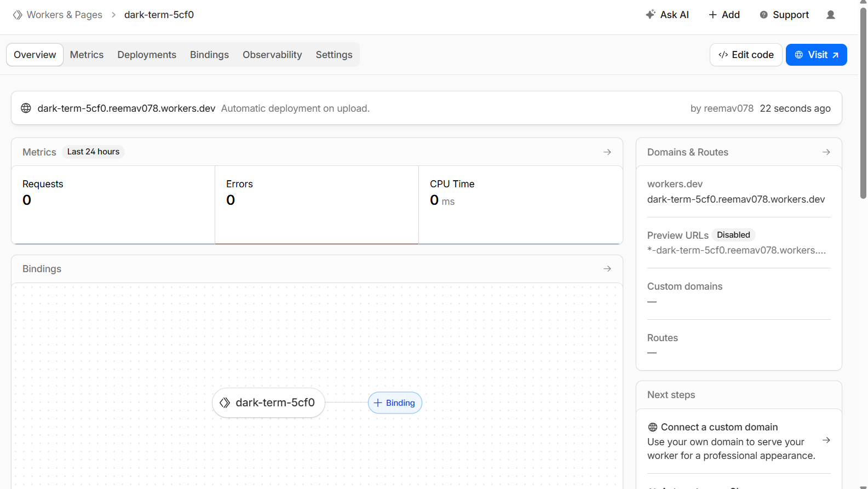The height and width of the screenshot is (489, 868).
Task: Click the workers.dev label
Action: [x=675, y=184]
